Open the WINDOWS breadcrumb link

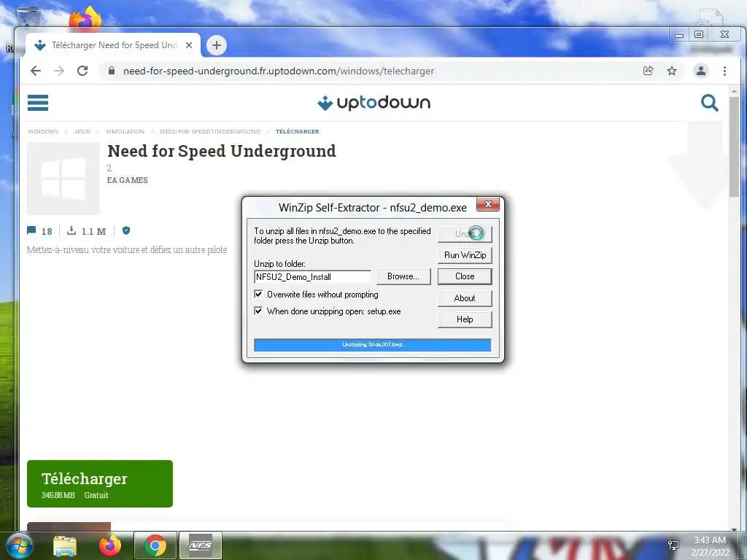coord(43,131)
